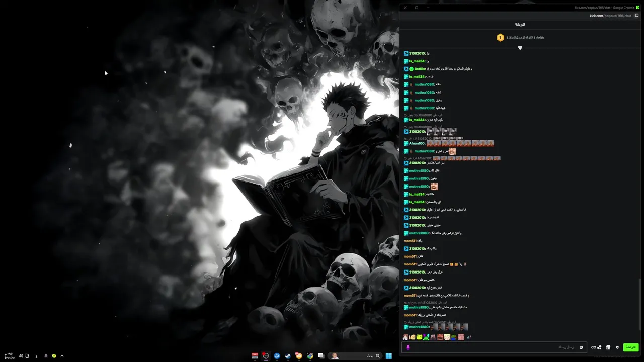
Task: Open mom511 profile on cat-emoji message
Action: tap(410, 264)
